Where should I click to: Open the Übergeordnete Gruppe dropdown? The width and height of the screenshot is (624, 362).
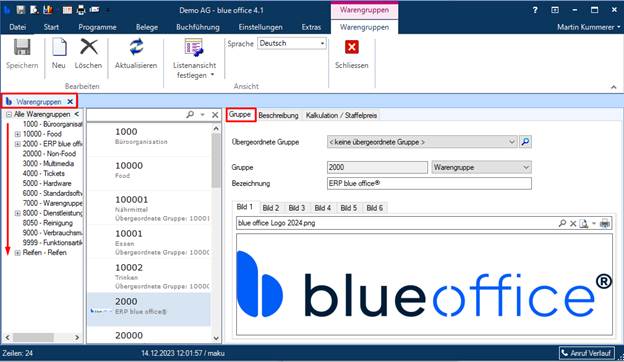pyautogui.click(x=512, y=142)
